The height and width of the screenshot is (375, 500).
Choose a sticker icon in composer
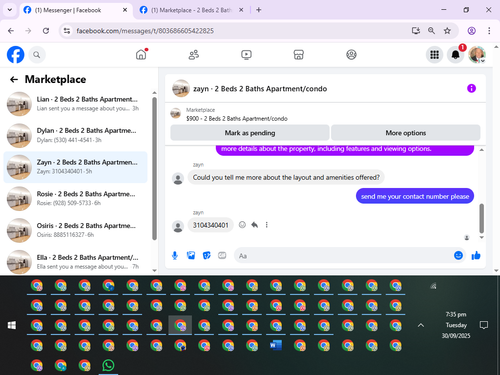click(x=207, y=256)
